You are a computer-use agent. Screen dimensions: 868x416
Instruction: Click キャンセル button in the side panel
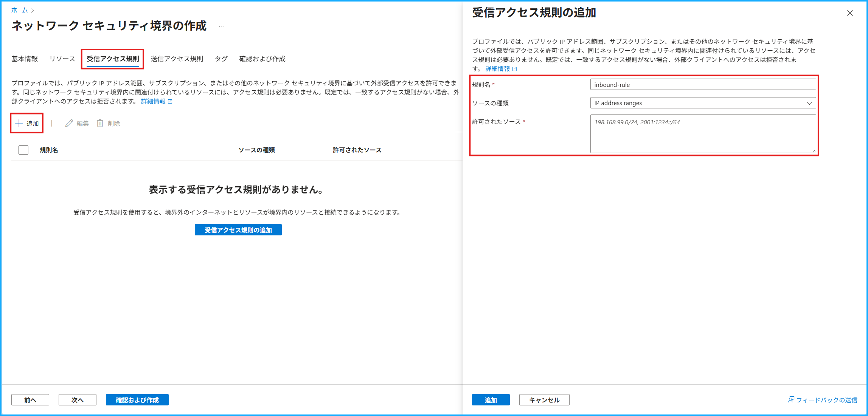(544, 400)
